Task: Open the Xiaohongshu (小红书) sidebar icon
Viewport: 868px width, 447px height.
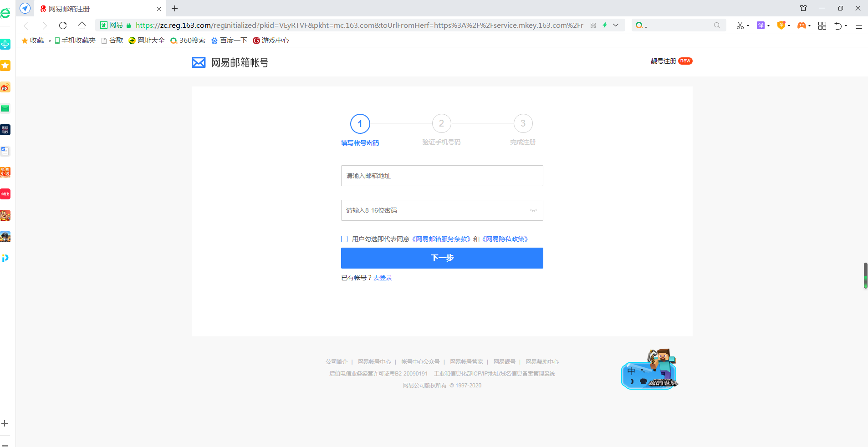Action: point(5,194)
